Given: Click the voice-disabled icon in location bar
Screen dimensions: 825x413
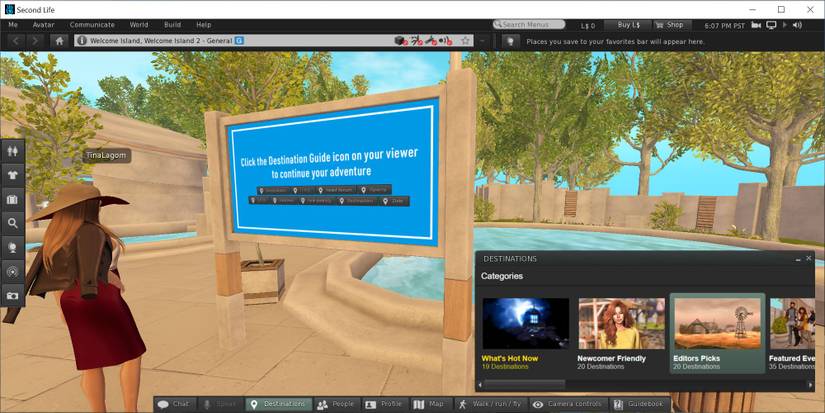Looking at the screenshot, I should coord(446,41).
